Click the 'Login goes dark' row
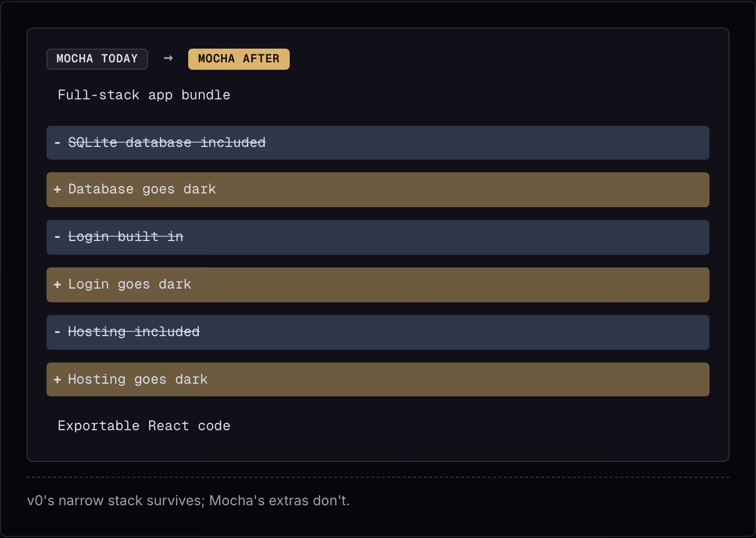This screenshot has width=756, height=538. tap(378, 285)
